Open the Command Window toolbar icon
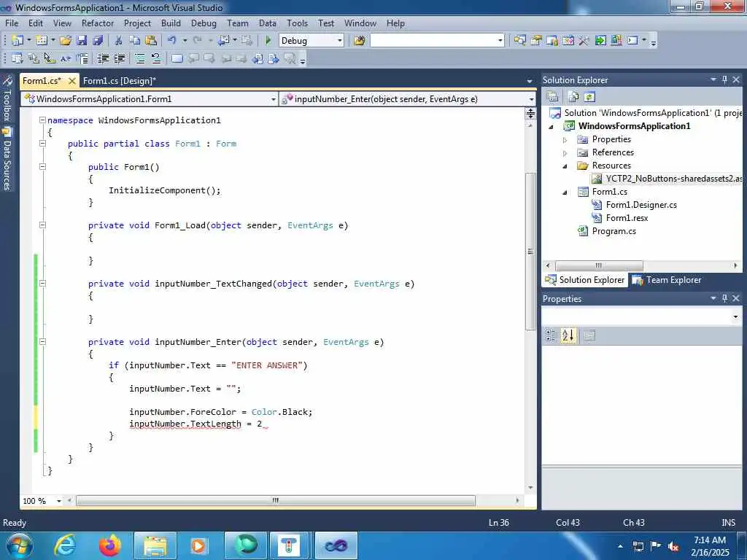 632,41
